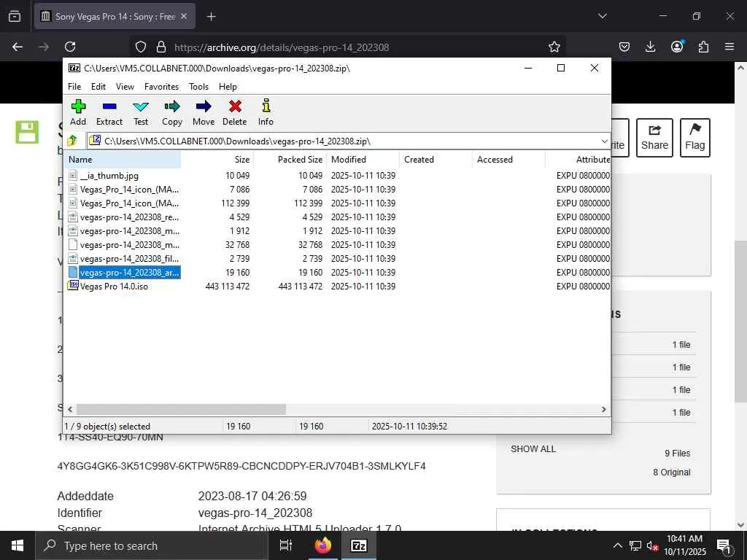
Task: Click the Add toolbar icon in 7-Zip
Action: click(78, 112)
